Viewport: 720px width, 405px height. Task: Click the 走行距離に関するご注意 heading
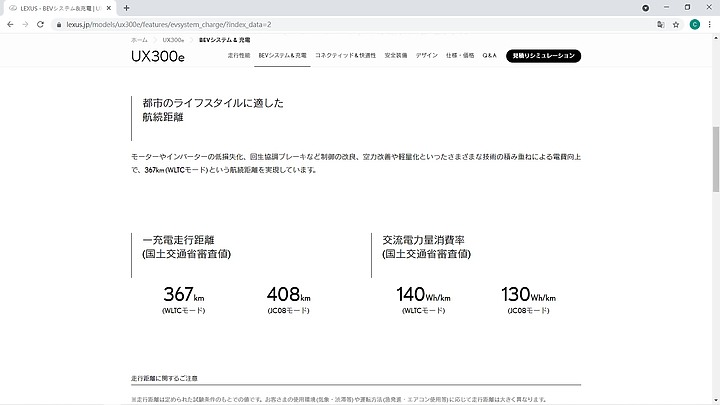coord(164,378)
